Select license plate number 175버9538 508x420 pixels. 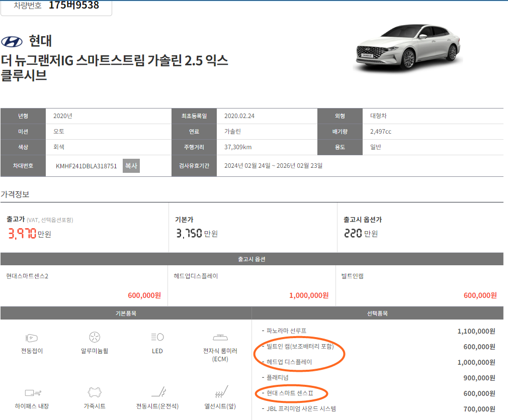[74, 5]
